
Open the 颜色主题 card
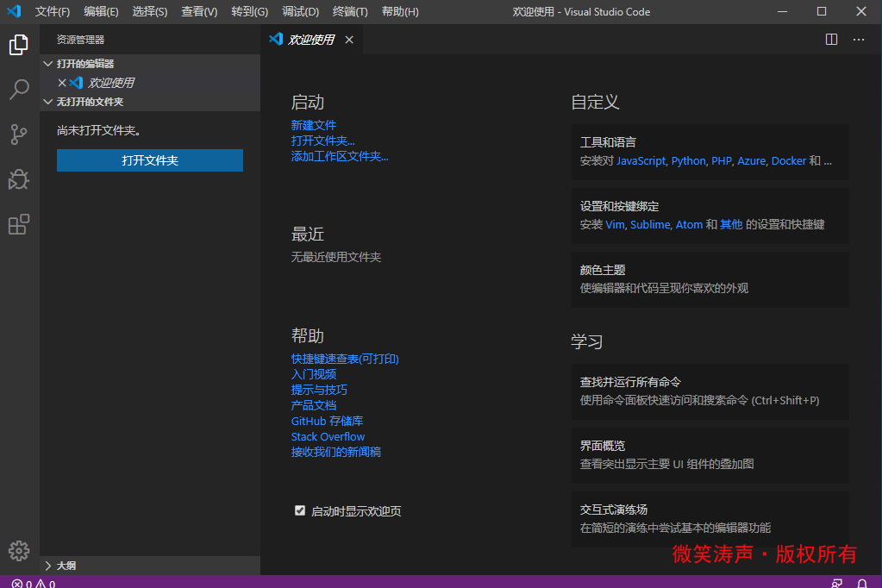click(710, 279)
